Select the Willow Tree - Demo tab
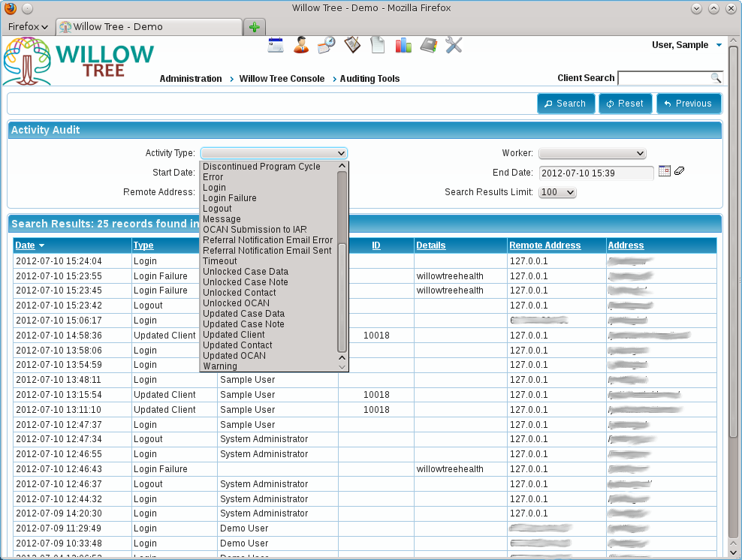The image size is (742, 560). [x=149, y=27]
